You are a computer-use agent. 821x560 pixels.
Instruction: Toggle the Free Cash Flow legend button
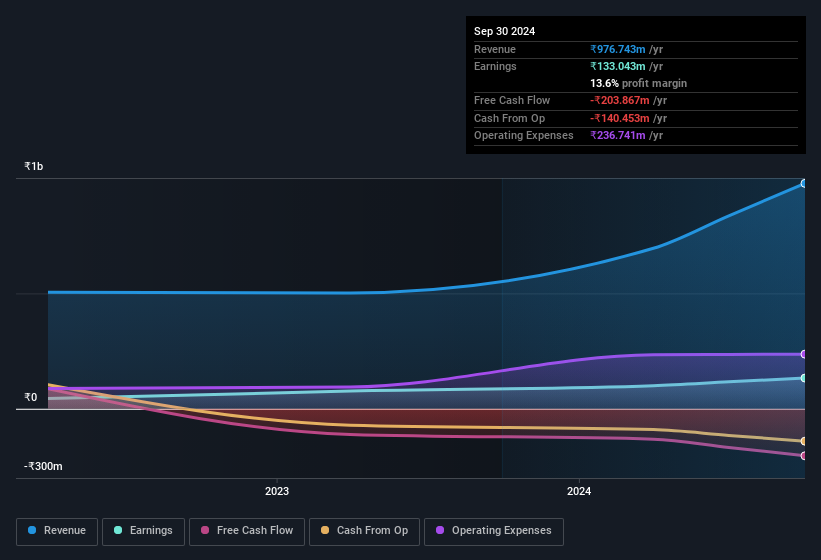(x=247, y=532)
